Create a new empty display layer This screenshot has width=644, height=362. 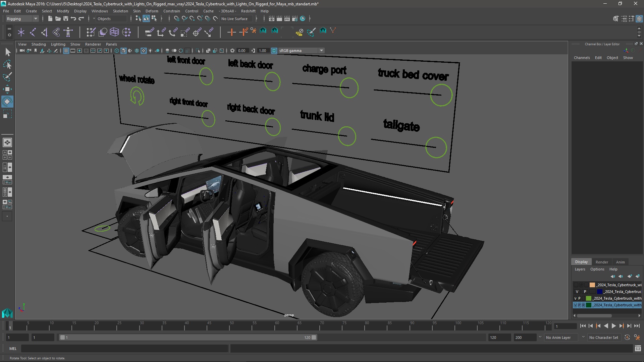pos(630,276)
